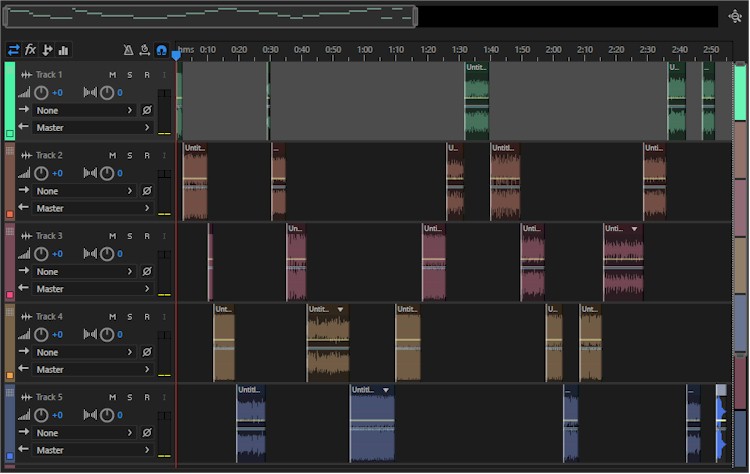Click the Track 2 waveform icon
Image resolution: width=750 pixels, height=474 pixels.
(x=26, y=155)
